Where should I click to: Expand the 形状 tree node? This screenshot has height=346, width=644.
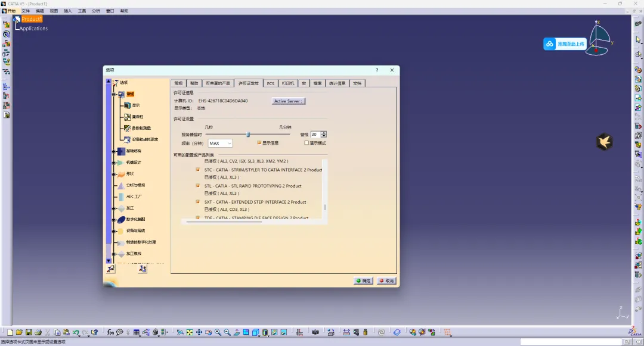point(114,174)
